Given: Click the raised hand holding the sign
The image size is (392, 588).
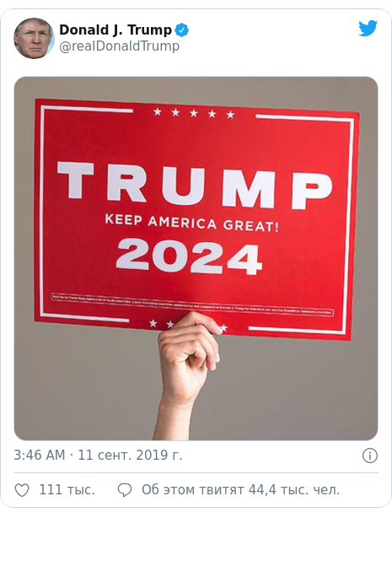Looking at the screenshot, I should click(x=185, y=371).
